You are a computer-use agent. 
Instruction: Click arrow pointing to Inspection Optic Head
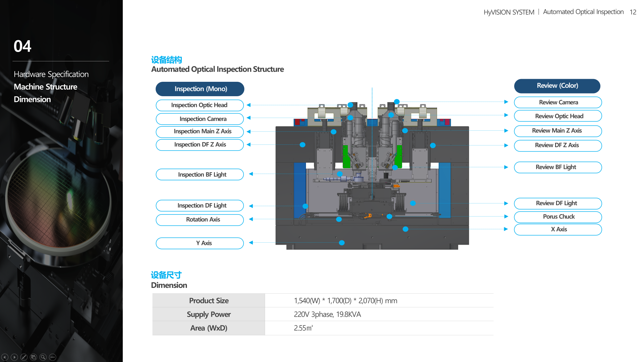249,105
